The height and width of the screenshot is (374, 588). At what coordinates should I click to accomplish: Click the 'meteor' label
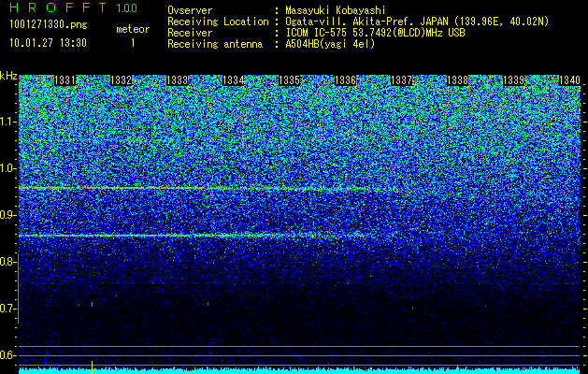133,29
